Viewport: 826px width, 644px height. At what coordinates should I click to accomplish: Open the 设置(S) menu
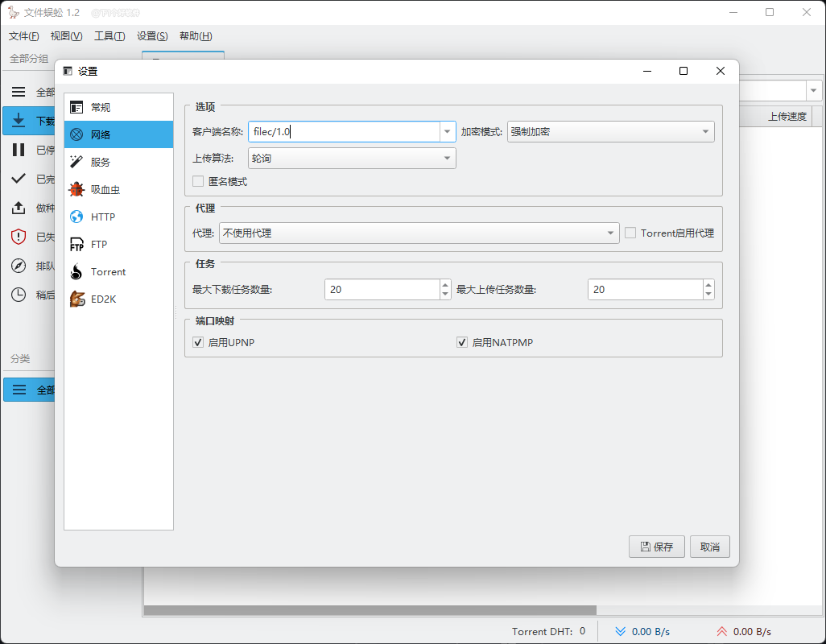click(152, 35)
